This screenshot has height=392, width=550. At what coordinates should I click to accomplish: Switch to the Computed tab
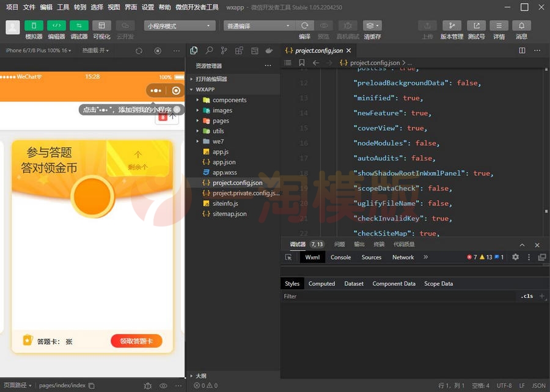321,284
